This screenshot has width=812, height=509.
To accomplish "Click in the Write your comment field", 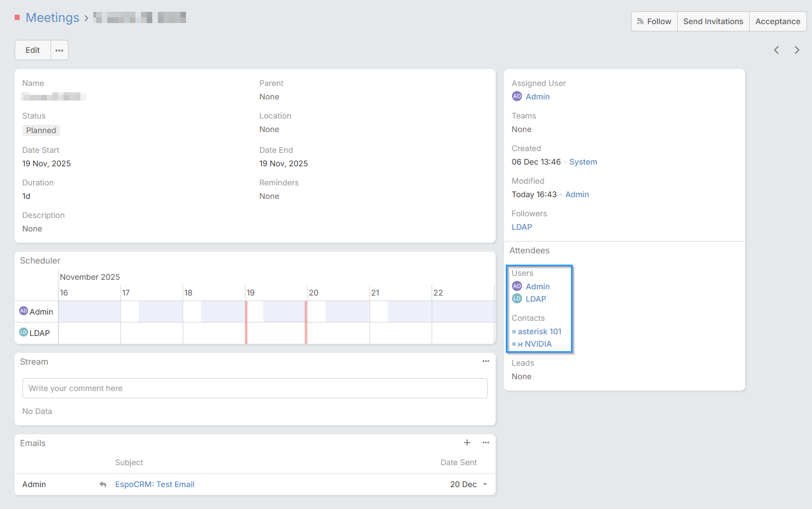I will point(255,388).
